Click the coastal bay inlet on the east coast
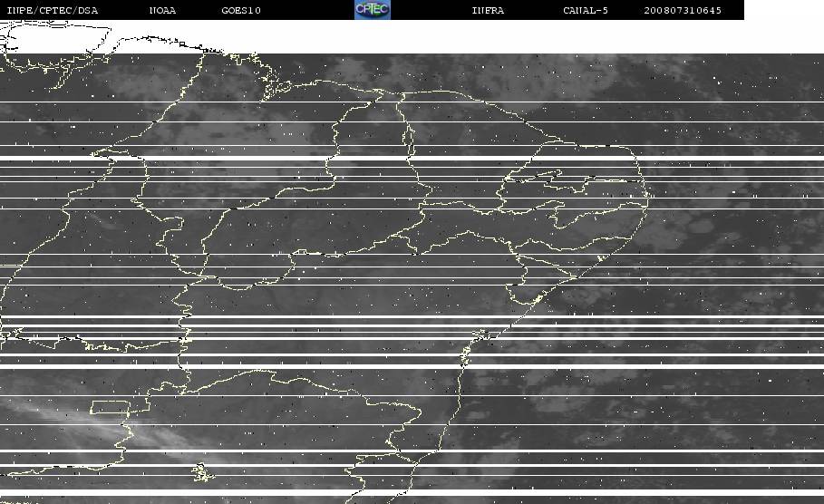The width and height of the screenshot is (824, 504). [x=536, y=300]
